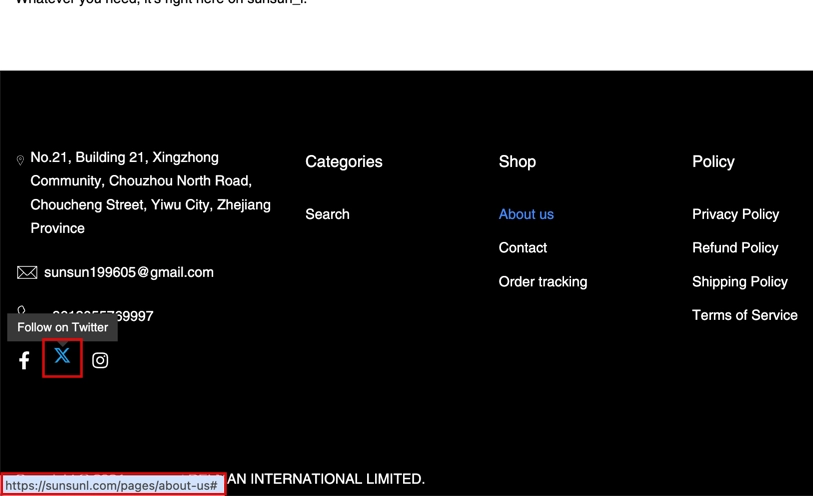The width and height of the screenshot is (813, 496).
Task: Open the Contact page link
Action: [522, 248]
